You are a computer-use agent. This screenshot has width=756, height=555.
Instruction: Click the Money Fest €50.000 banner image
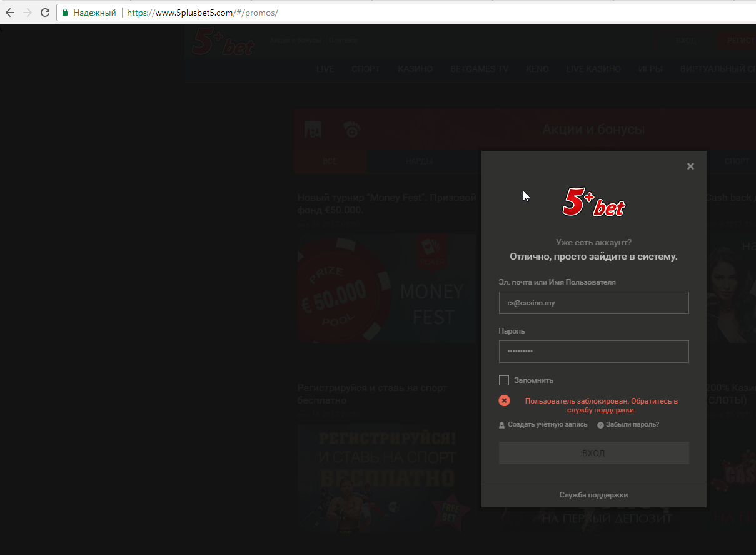coord(387,288)
